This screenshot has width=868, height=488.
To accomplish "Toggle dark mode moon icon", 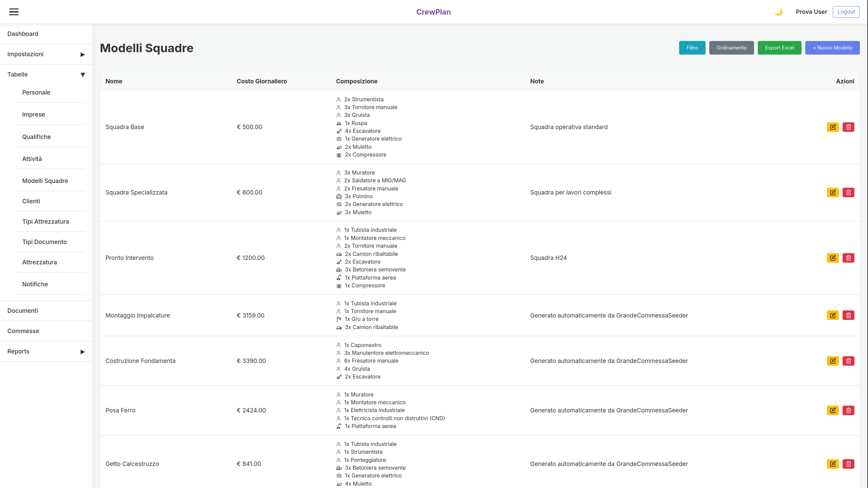I will tap(778, 12).
